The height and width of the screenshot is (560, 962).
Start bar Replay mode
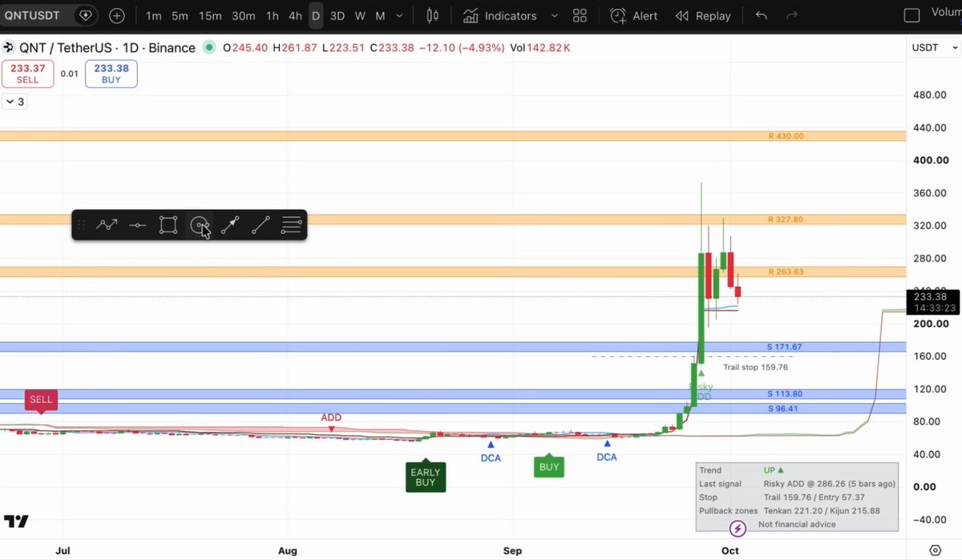pos(703,15)
